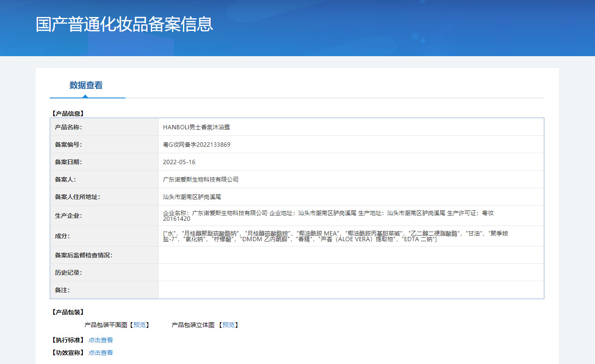Click the 【产品包装】 section heading
This screenshot has width=595, height=364.
(68, 312)
